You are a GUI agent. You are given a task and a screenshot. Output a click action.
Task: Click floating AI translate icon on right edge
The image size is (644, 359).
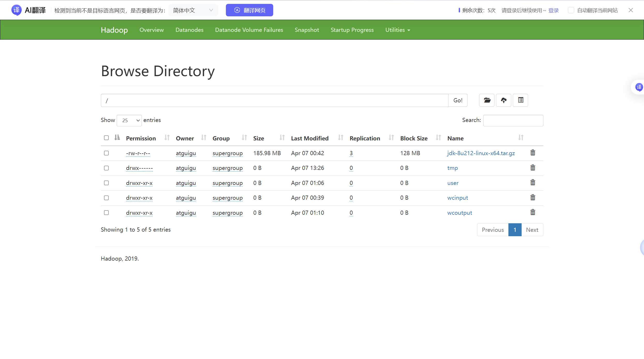(x=639, y=87)
